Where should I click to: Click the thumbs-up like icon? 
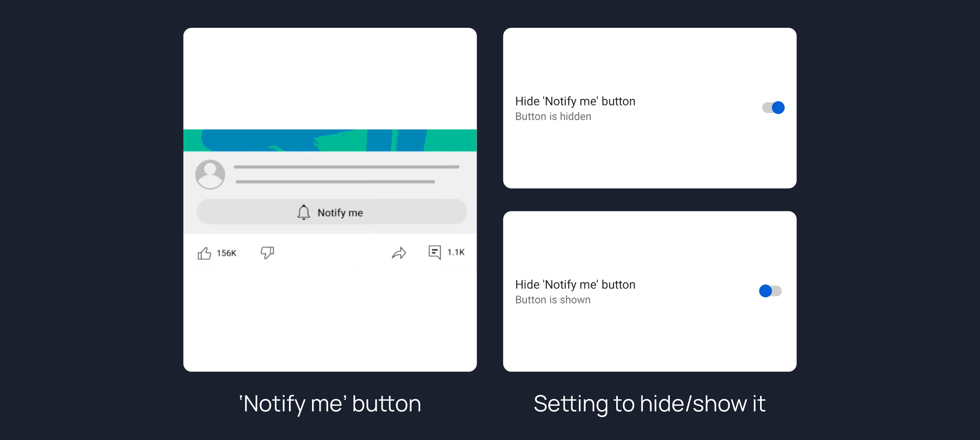(x=204, y=253)
